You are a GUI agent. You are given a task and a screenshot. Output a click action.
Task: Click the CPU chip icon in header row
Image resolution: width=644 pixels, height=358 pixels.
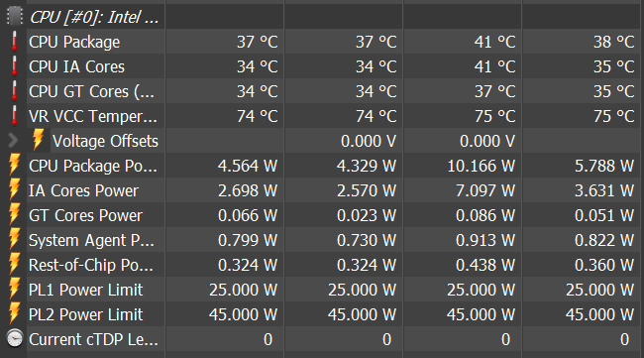15,17
